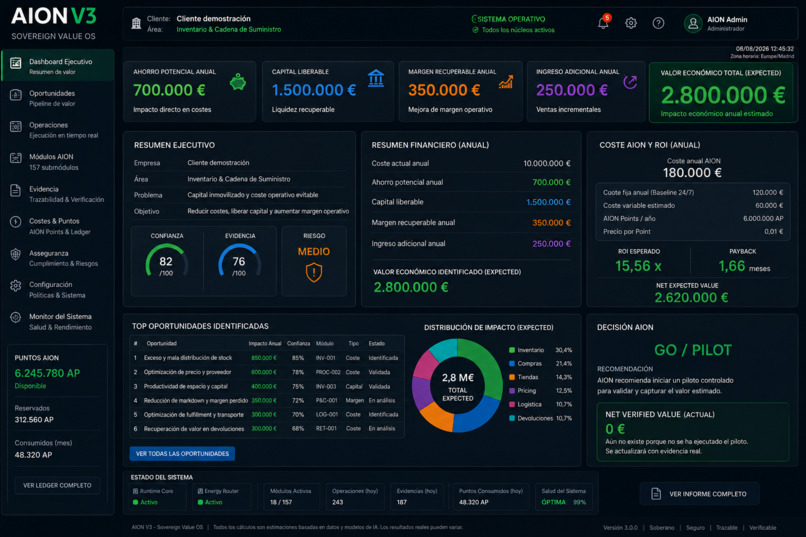The image size is (806, 537).
Task: Click the Módulos Activos 18 / 157 box
Action: point(291,496)
